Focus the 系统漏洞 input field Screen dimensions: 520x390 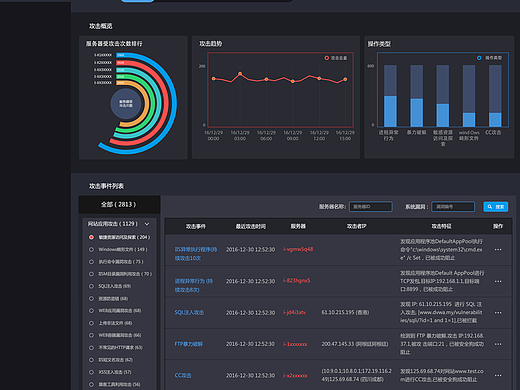pos(453,207)
